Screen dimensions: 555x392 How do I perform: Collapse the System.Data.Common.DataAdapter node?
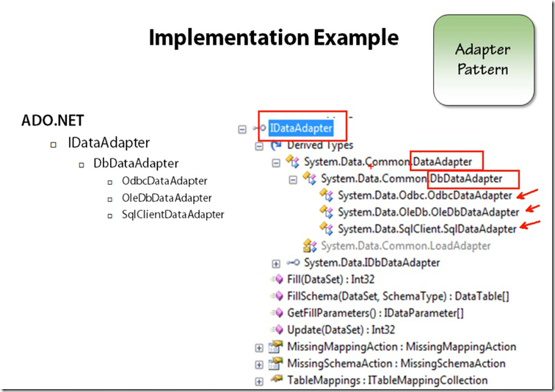(276, 163)
